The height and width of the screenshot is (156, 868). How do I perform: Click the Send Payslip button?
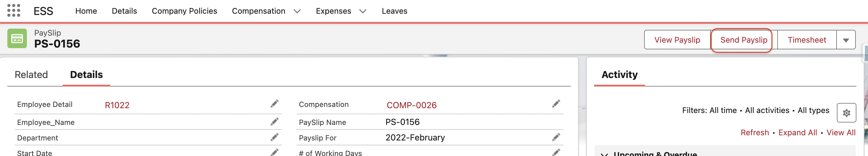743,40
